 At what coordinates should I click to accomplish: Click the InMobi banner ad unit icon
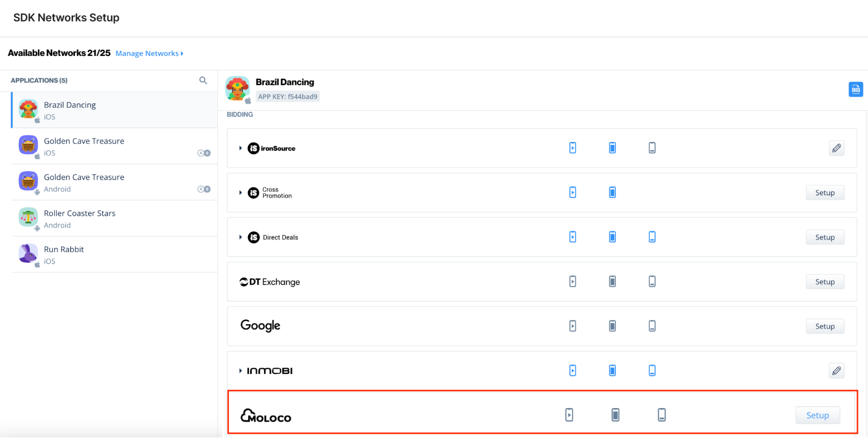(652, 371)
